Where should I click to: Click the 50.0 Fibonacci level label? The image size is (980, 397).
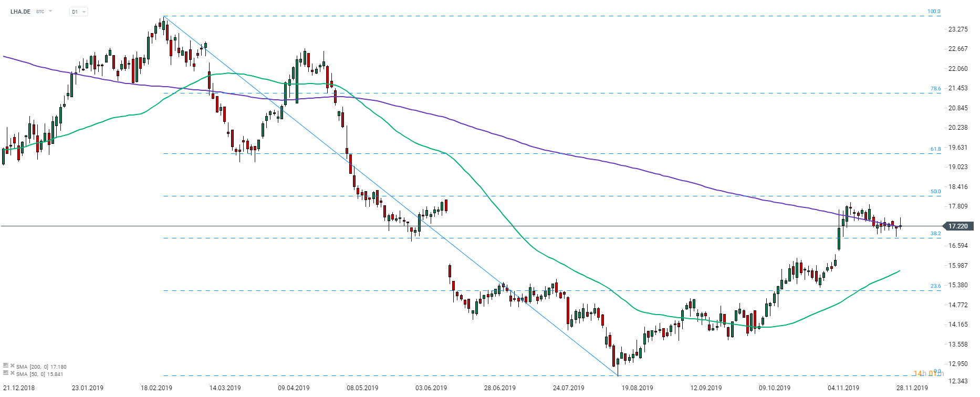point(935,192)
